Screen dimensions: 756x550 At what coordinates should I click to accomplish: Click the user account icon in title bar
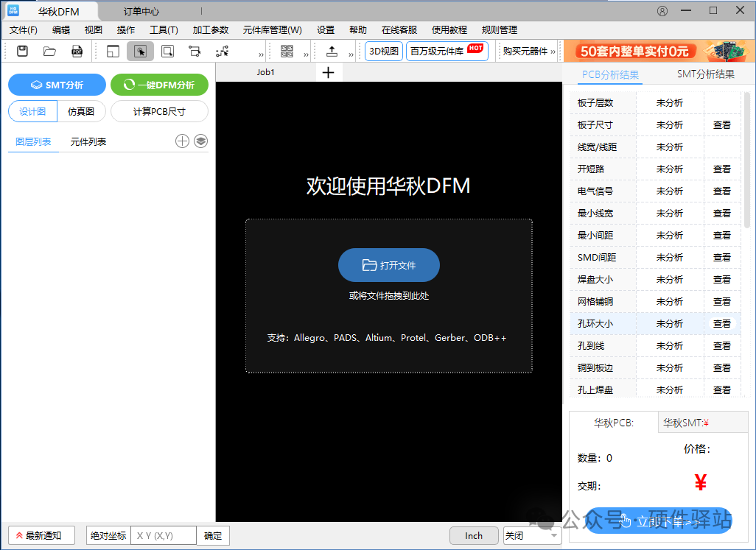662,11
